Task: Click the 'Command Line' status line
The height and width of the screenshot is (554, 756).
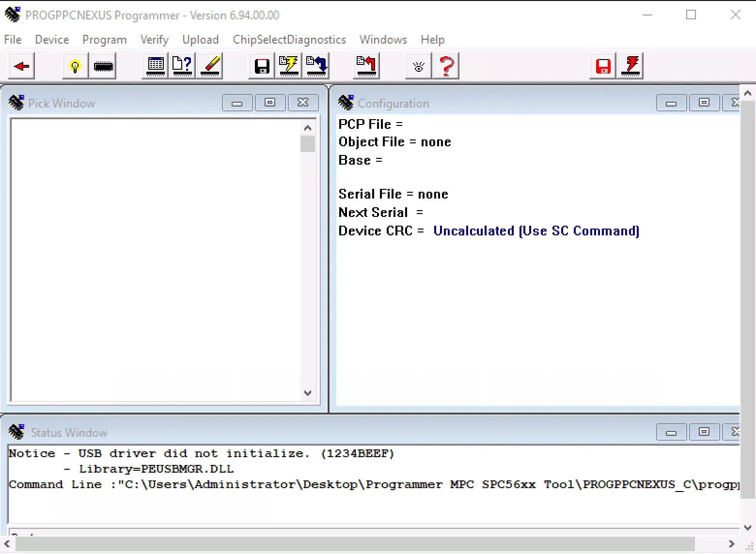Action: coord(374,485)
